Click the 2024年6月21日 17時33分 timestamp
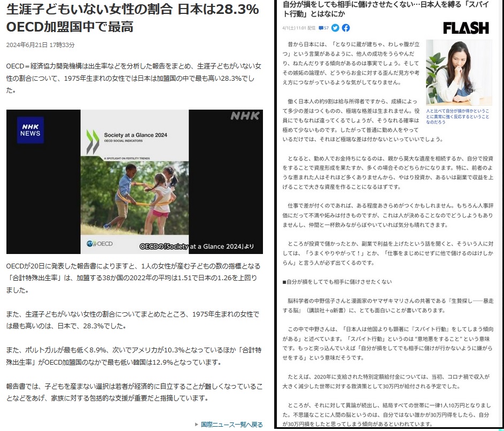504x431 pixels. [x=41, y=45]
